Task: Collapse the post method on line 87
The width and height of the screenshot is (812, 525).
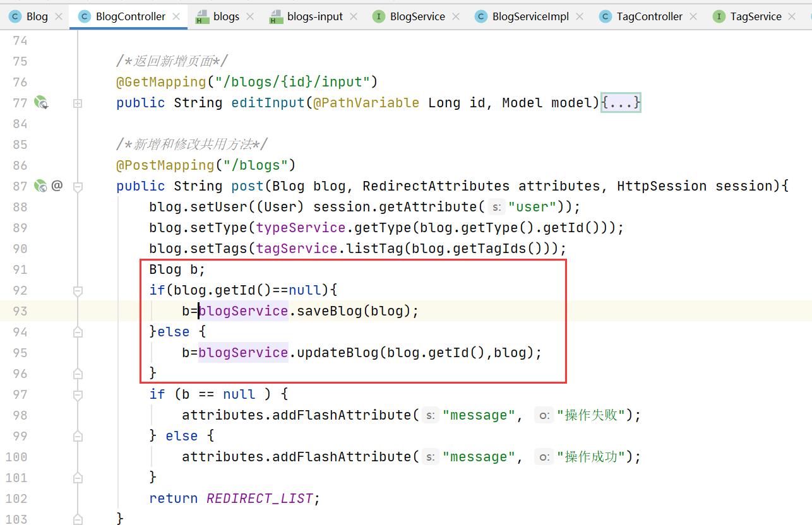Action: pyautogui.click(x=78, y=186)
